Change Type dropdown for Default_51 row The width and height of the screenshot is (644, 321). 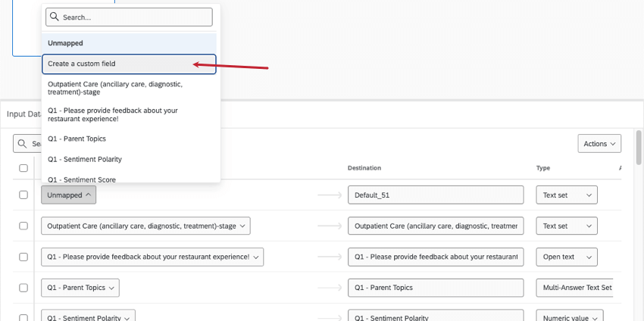coord(567,195)
